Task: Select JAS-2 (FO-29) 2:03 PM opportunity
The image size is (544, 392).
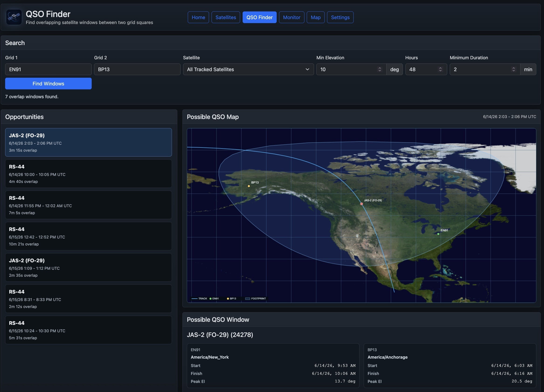Action: (x=88, y=142)
